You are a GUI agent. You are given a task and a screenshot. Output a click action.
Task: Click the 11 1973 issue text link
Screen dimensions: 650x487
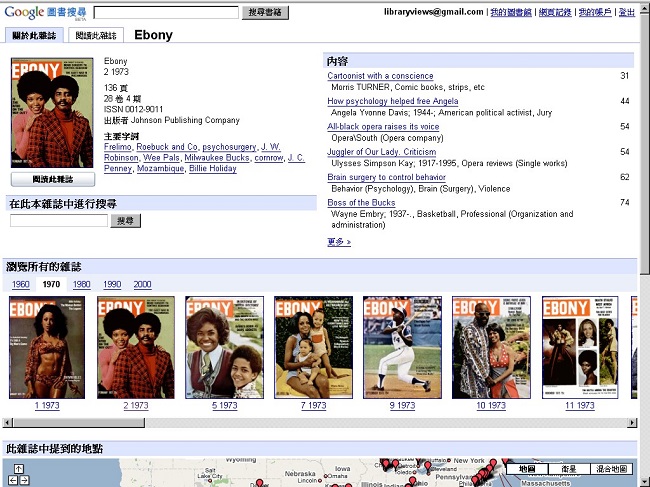580,406
